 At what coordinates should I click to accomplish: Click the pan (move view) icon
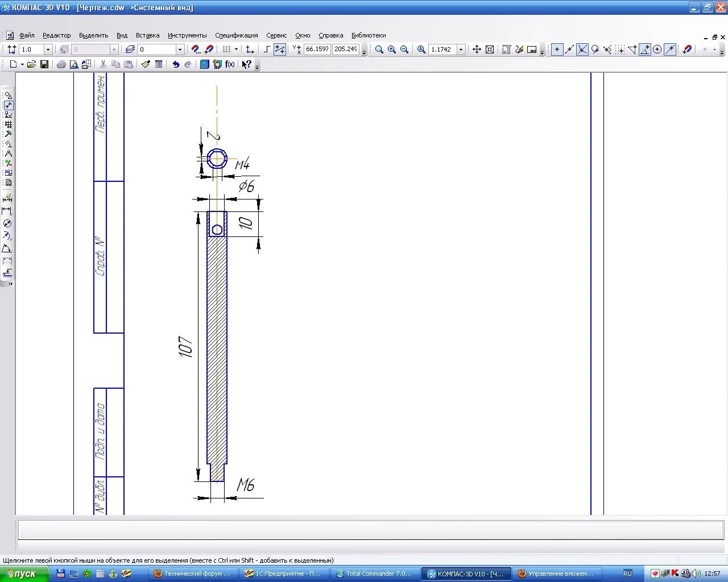pos(477,49)
